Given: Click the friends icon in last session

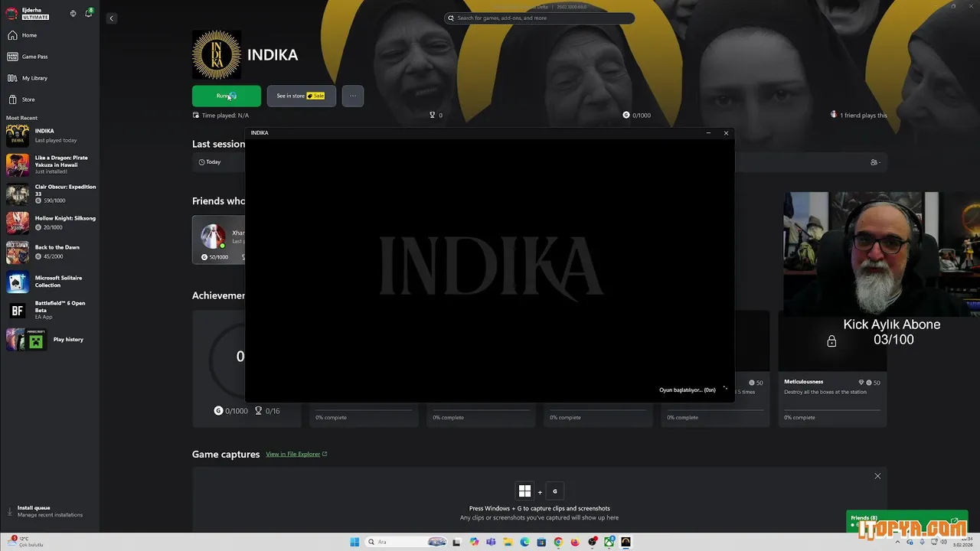Looking at the screenshot, I should click(x=875, y=162).
